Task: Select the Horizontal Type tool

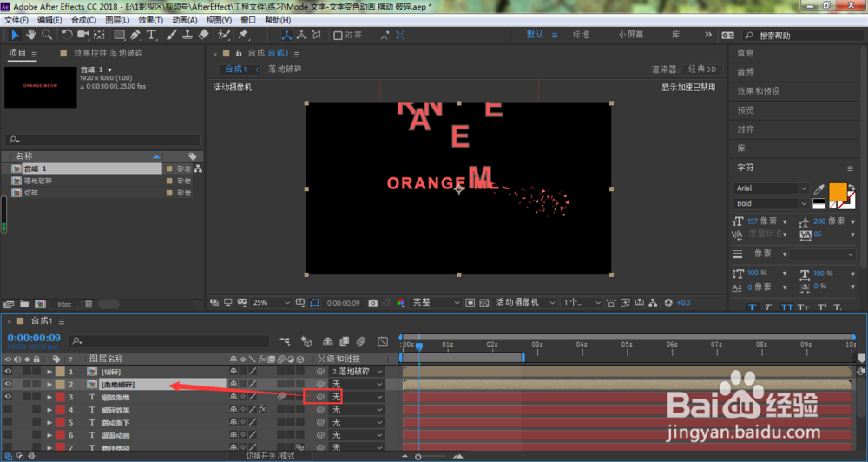Action: pyautogui.click(x=152, y=35)
